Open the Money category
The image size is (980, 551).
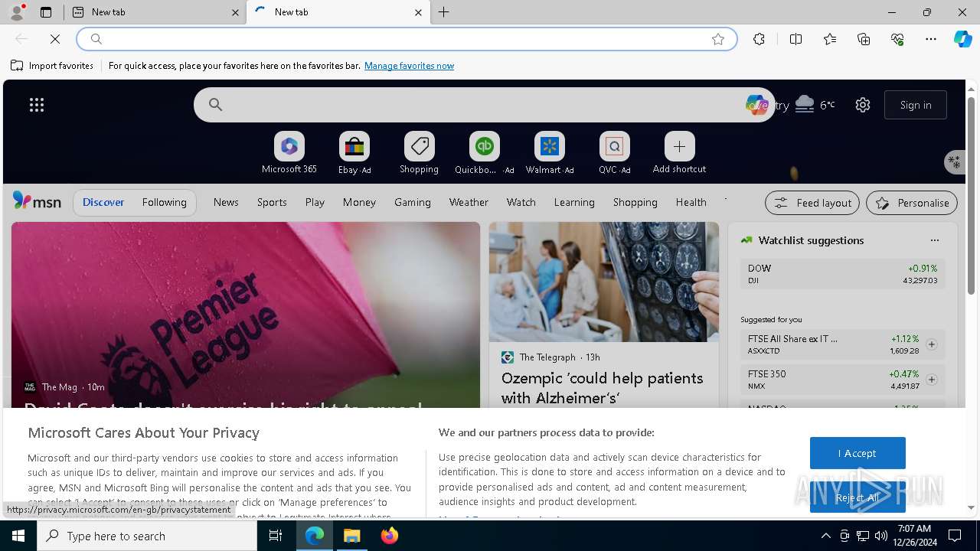359,202
